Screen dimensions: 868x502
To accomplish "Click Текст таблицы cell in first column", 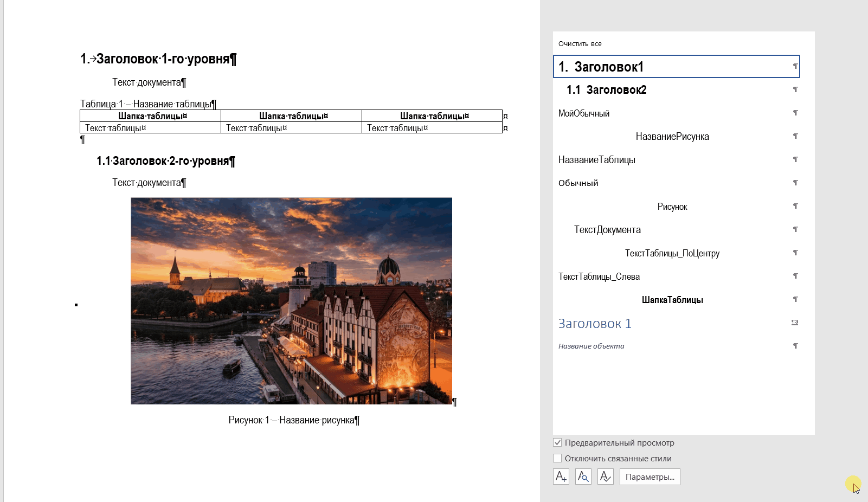I will [x=150, y=128].
